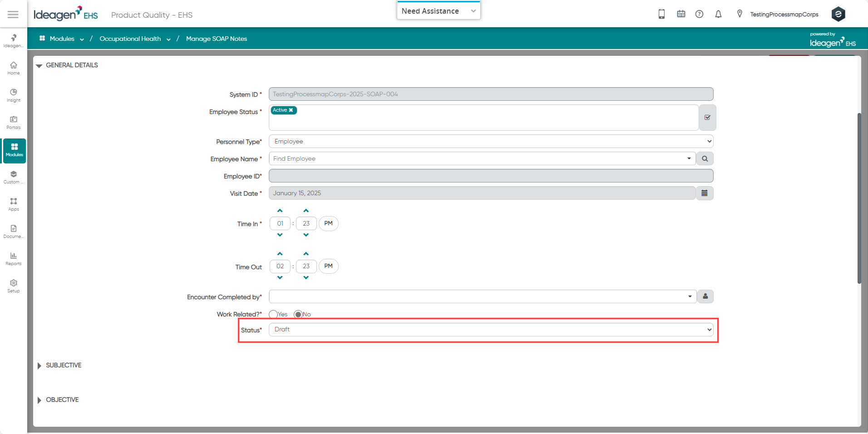This screenshot has height=434, width=868.
Task: Click the Find Employee search magnifier button
Action: [x=705, y=158]
